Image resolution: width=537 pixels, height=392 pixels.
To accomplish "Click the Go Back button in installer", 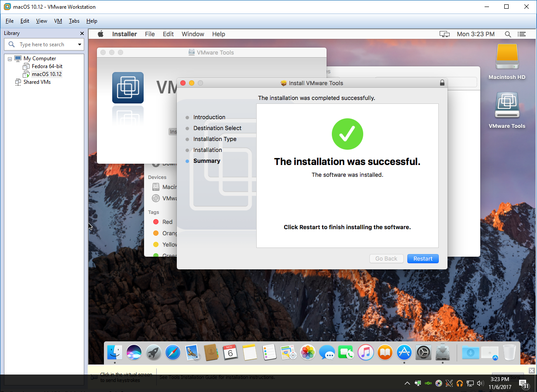I will tap(386, 258).
